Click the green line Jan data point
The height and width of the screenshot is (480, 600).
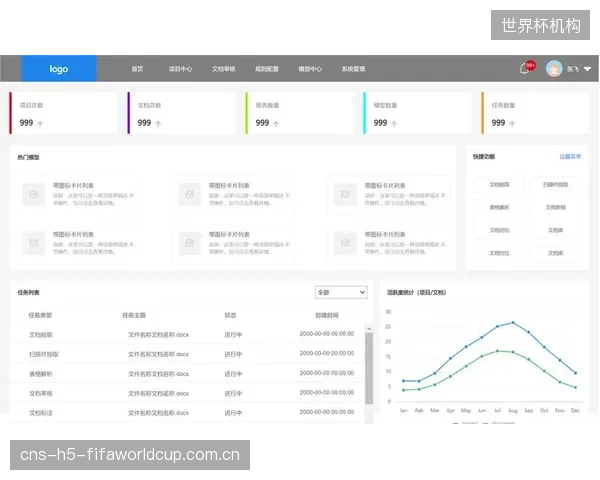click(x=403, y=390)
